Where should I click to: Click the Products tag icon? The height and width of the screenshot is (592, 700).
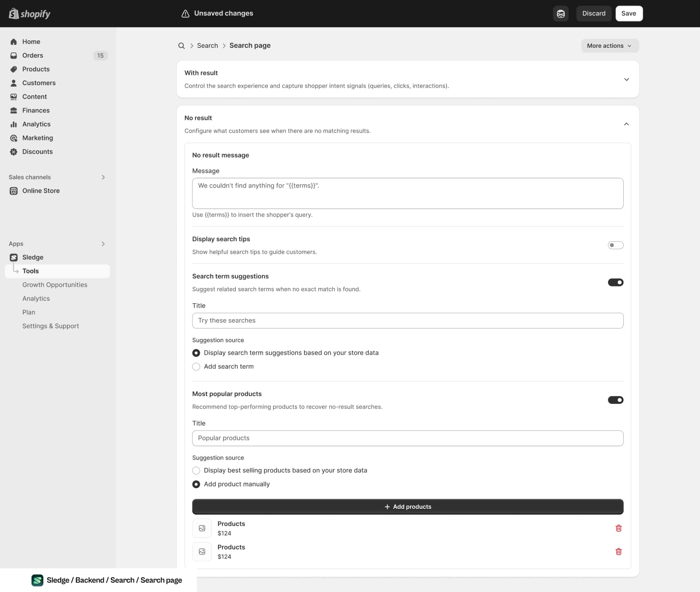(14, 69)
